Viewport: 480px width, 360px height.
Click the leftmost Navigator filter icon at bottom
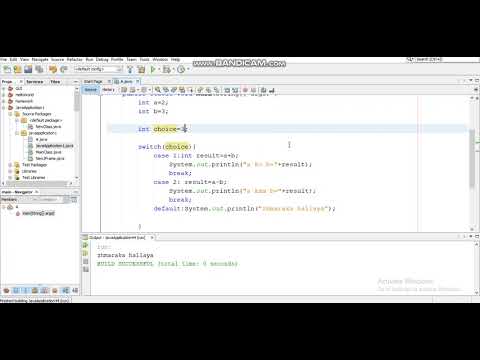pos(6,291)
